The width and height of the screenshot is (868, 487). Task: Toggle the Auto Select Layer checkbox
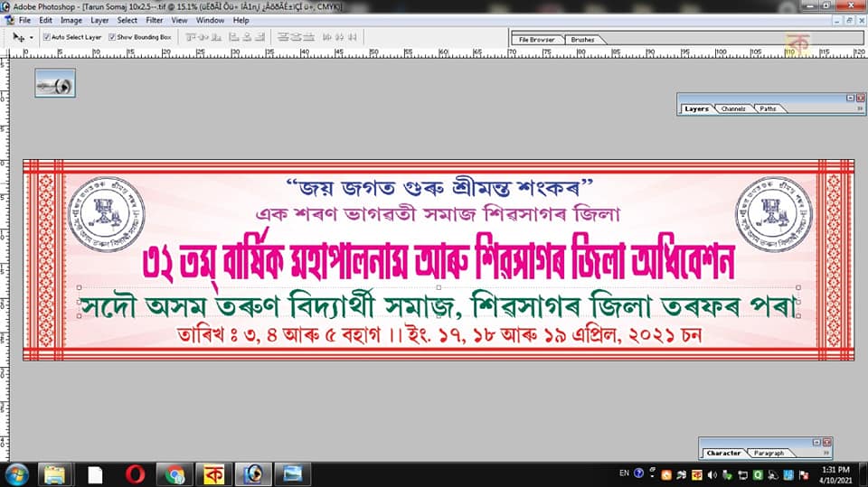point(46,37)
